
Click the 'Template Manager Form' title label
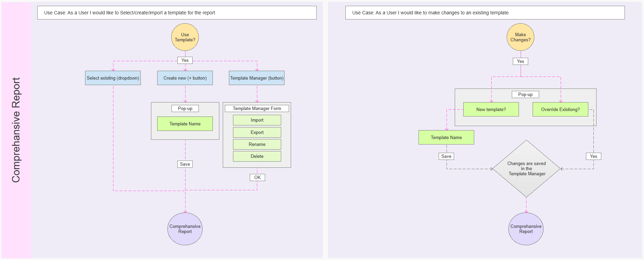(257, 109)
